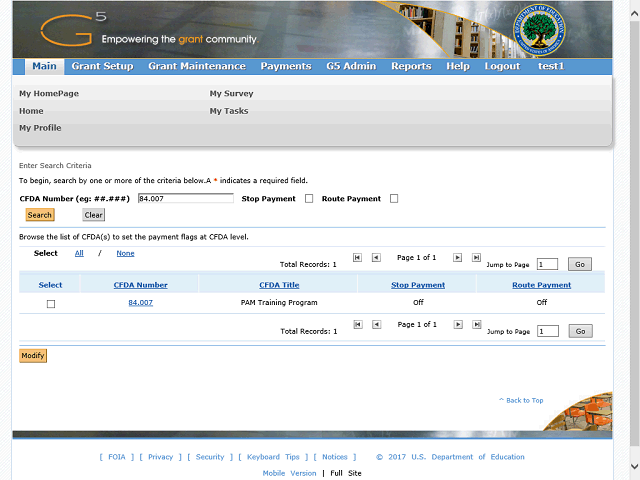
Task: Select None records link
Action: pyautogui.click(x=125, y=253)
